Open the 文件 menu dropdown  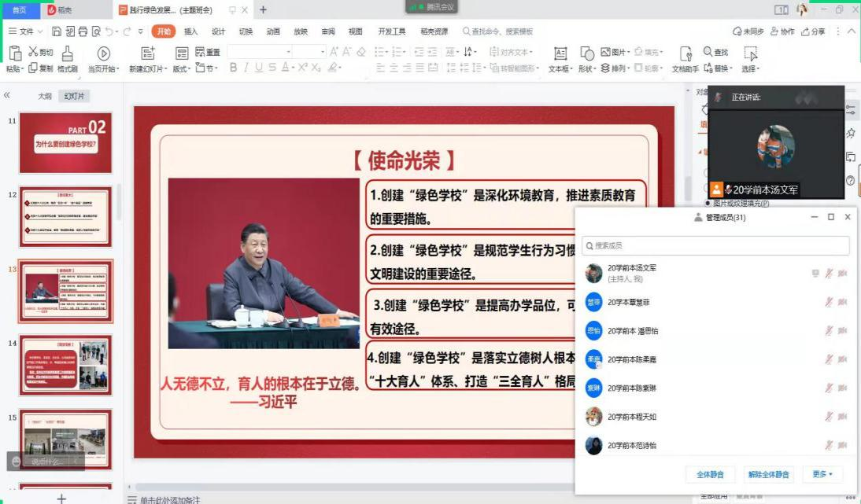[x=27, y=31]
